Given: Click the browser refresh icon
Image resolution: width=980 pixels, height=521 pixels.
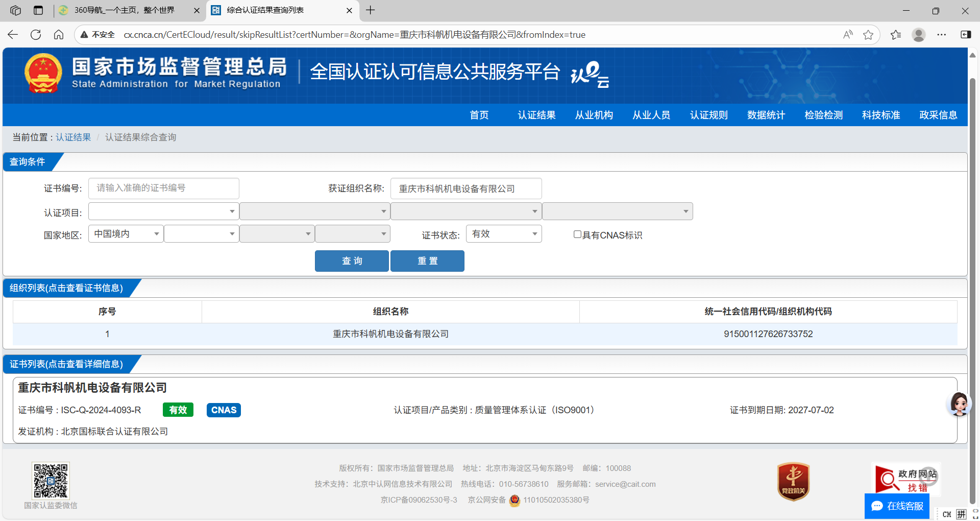Looking at the screenshot, I should click(36, 35).
